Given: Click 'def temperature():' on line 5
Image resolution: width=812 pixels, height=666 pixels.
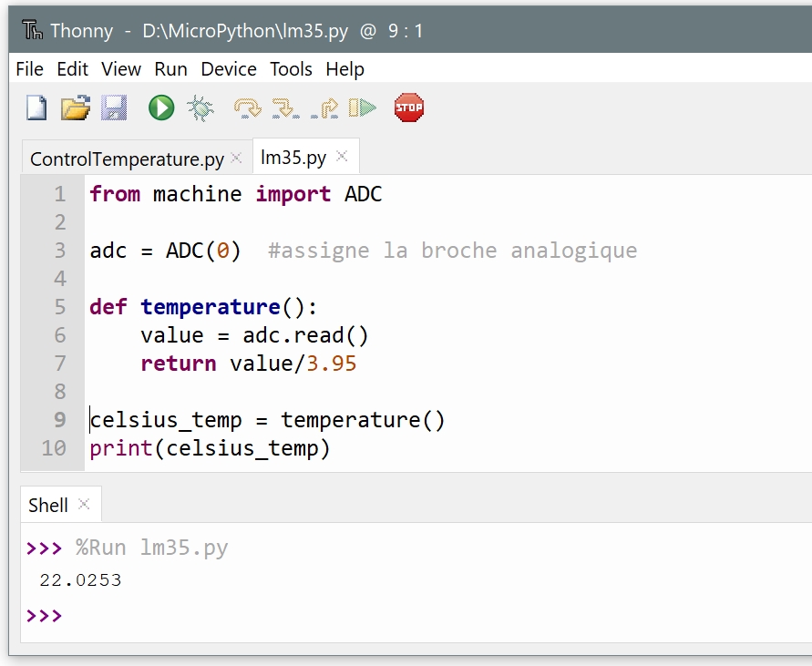Looking at the screenshot, I should click(x=203, y=307).
